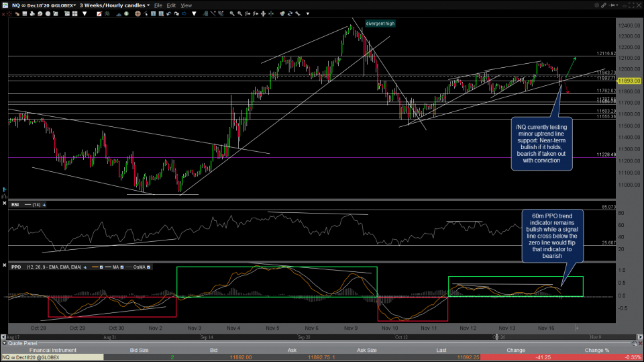
Task: Open the NQ Dec18'20 @GLOBEX symbol dropdown
Action: pos(44,5)
